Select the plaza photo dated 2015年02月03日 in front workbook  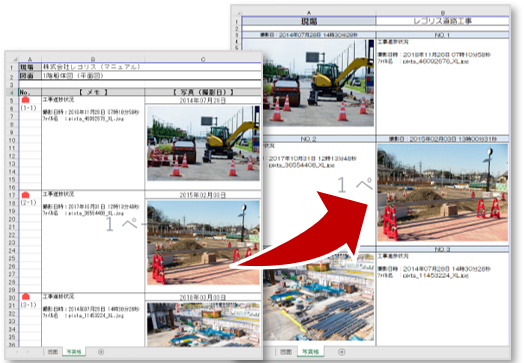pos(203,243)
